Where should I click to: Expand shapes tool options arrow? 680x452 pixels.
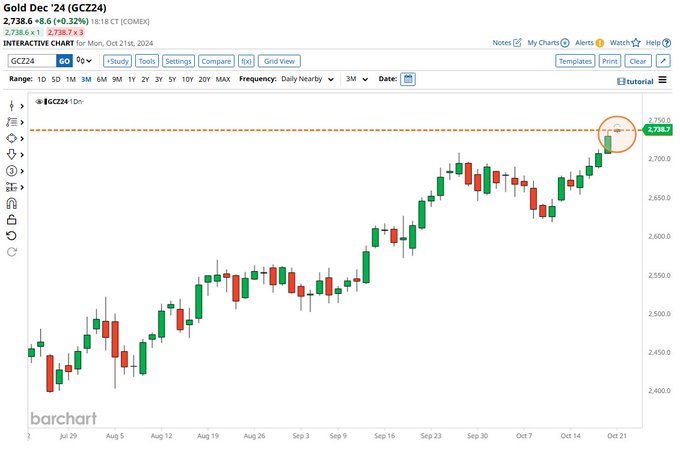tap(22, 139)
